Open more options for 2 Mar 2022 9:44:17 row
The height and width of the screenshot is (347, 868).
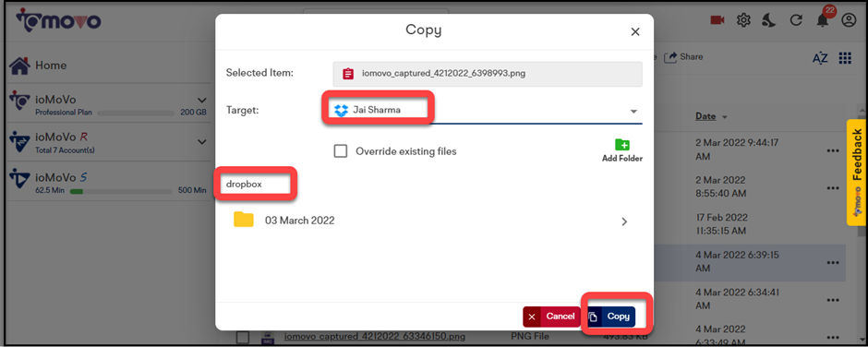(833, 150)
